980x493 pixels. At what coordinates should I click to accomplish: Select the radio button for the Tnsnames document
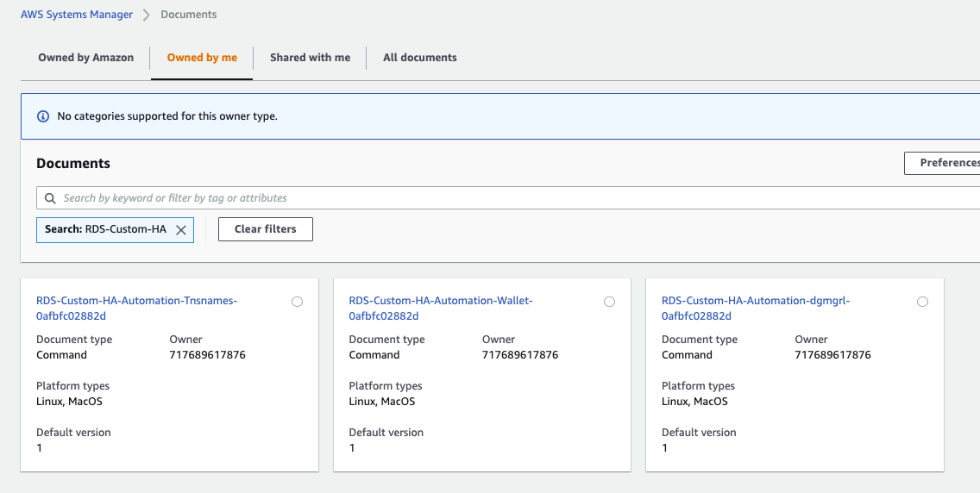coord(297,302)
